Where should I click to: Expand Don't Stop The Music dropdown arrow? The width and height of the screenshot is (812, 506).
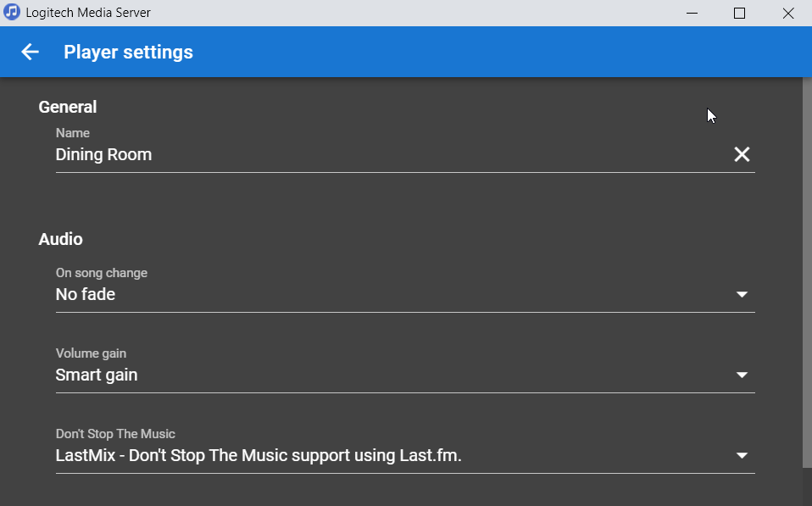tap(742, 455)
